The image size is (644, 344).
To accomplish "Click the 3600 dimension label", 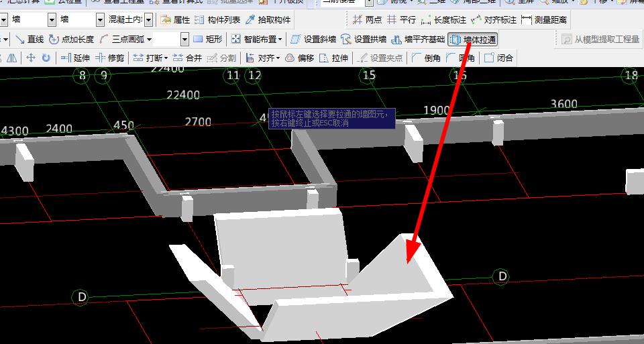I will tap(563, 104).
